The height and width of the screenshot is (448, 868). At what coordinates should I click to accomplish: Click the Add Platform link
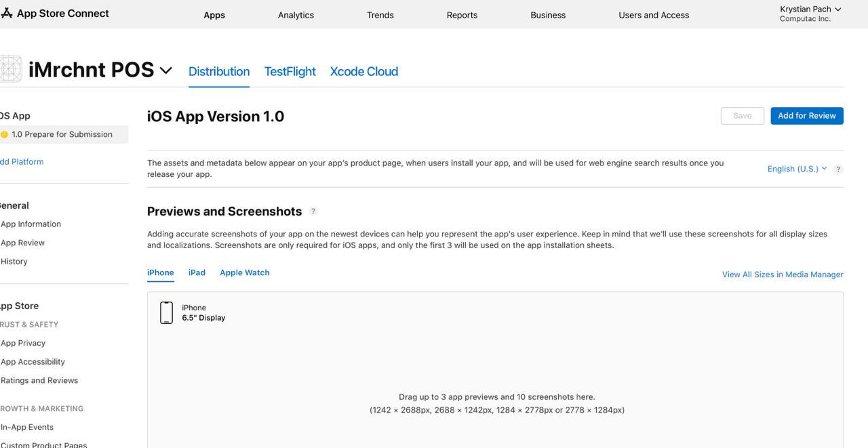(22, 162)
